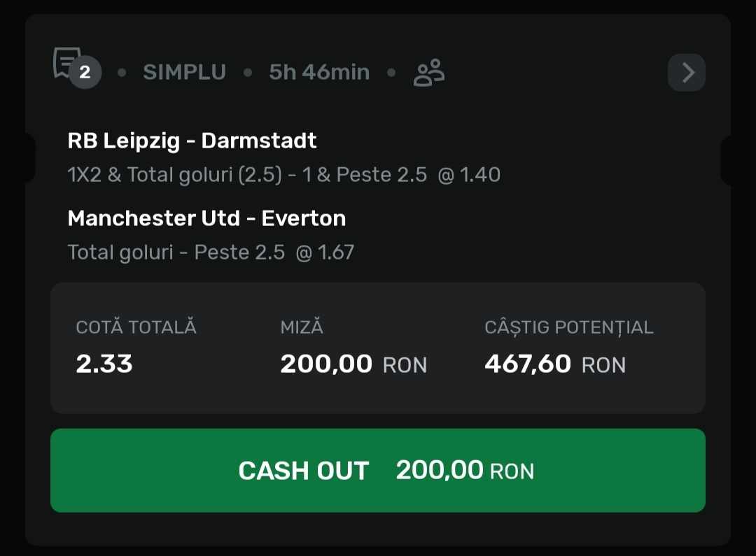Click the total odds value 2.33
This screenshot has width=756, height=556.
pos(104,364)
